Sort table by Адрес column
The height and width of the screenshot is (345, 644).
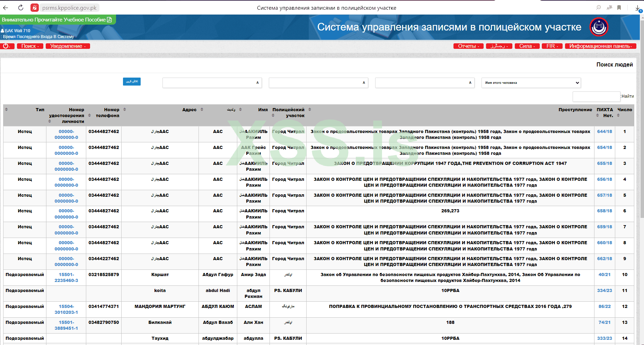pyautogui.click(x=125, y=109)
